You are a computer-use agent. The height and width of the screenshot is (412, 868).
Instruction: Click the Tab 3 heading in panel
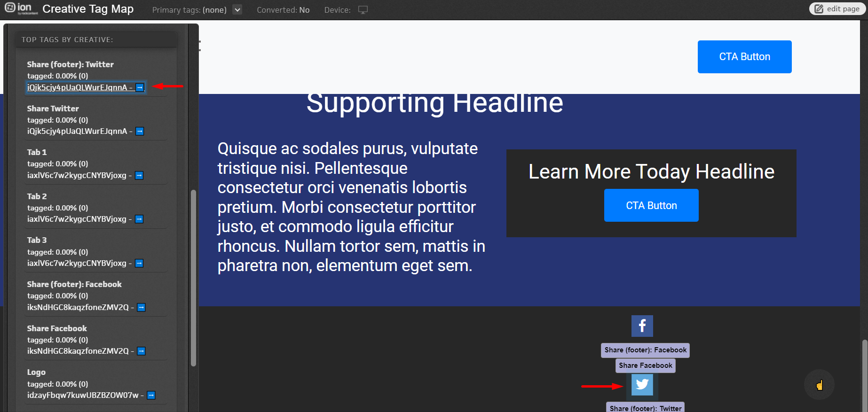point(37,240)
